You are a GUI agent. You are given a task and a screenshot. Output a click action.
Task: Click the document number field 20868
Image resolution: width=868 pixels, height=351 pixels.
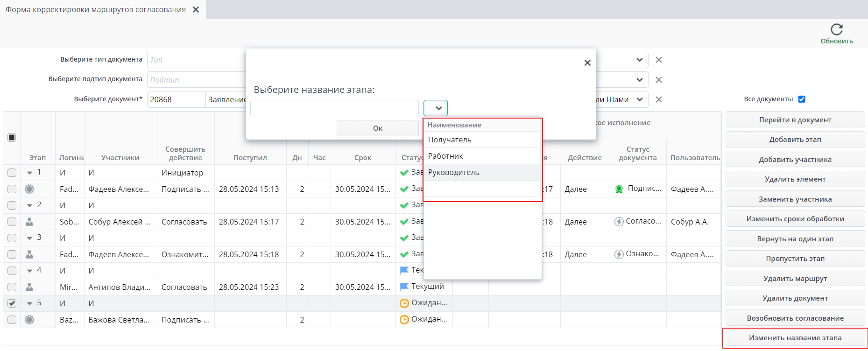tap(176, 99)
